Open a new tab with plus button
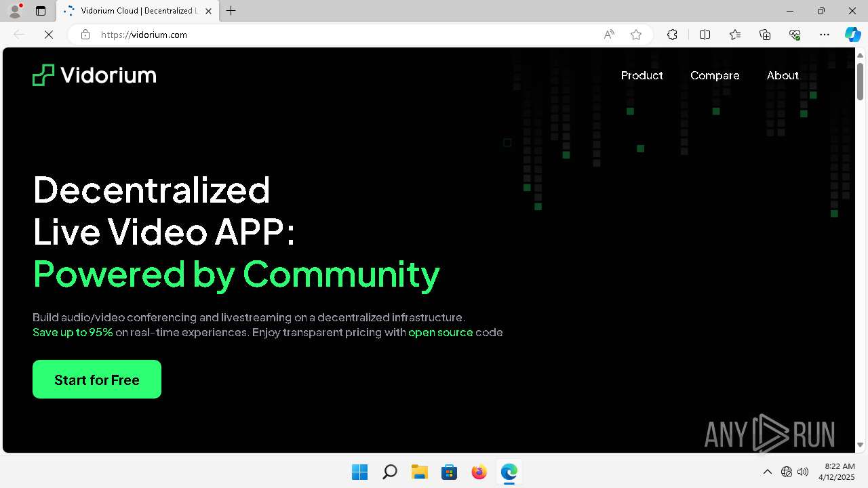The width and height of the screenshot is (868, 488). [231, 11]
